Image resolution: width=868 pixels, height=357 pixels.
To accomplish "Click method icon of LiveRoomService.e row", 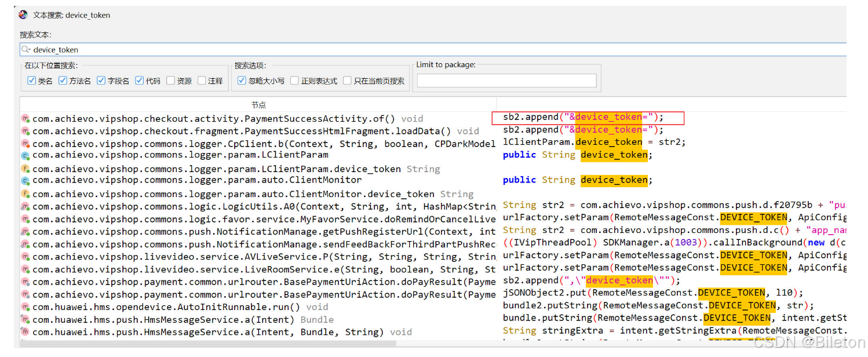I will point(25,269).
